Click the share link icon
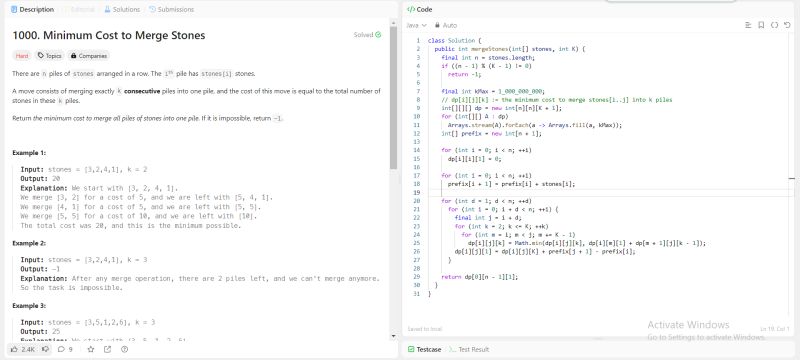The image size is (800, 360). 107,349
